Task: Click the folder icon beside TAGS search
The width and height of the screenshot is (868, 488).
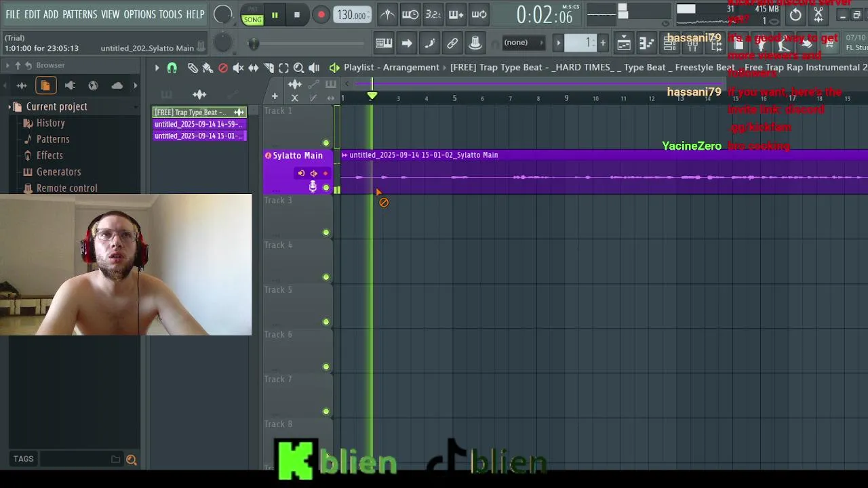Action: (x=116, y=460)
